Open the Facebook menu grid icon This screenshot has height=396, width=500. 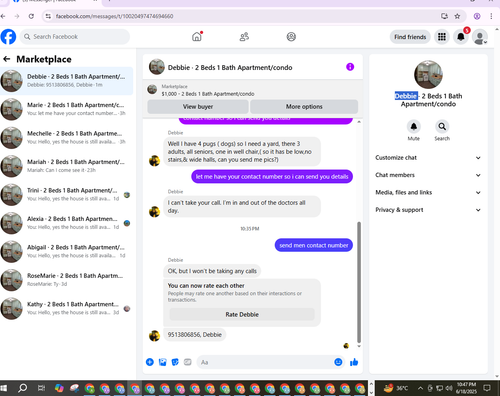click(x=442, y=37)
